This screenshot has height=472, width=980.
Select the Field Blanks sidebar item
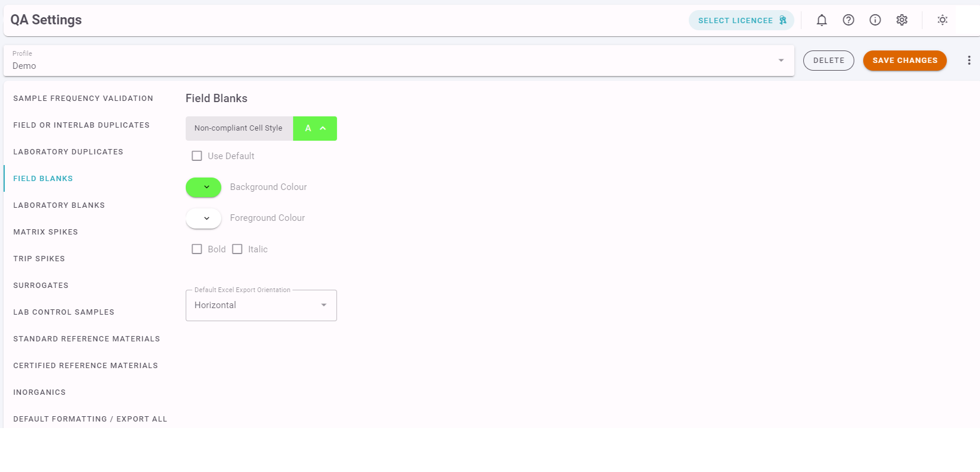click(43, 179)
